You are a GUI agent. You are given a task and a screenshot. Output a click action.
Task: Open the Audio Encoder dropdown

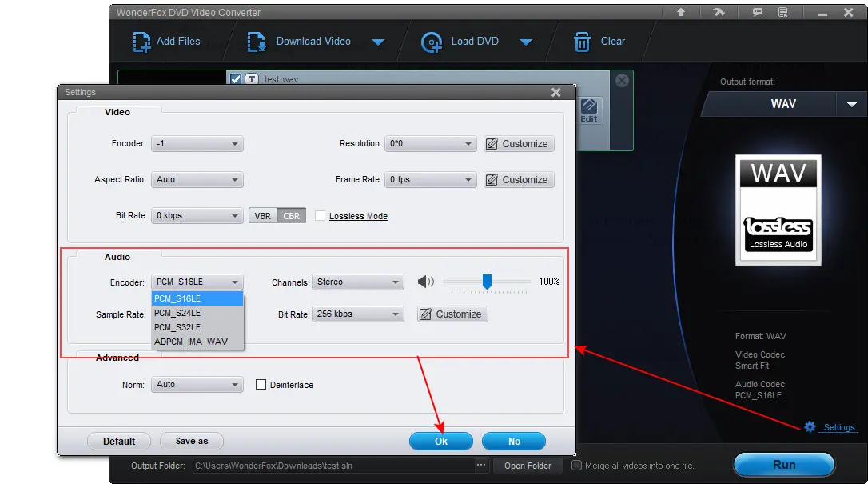point(197,282)
